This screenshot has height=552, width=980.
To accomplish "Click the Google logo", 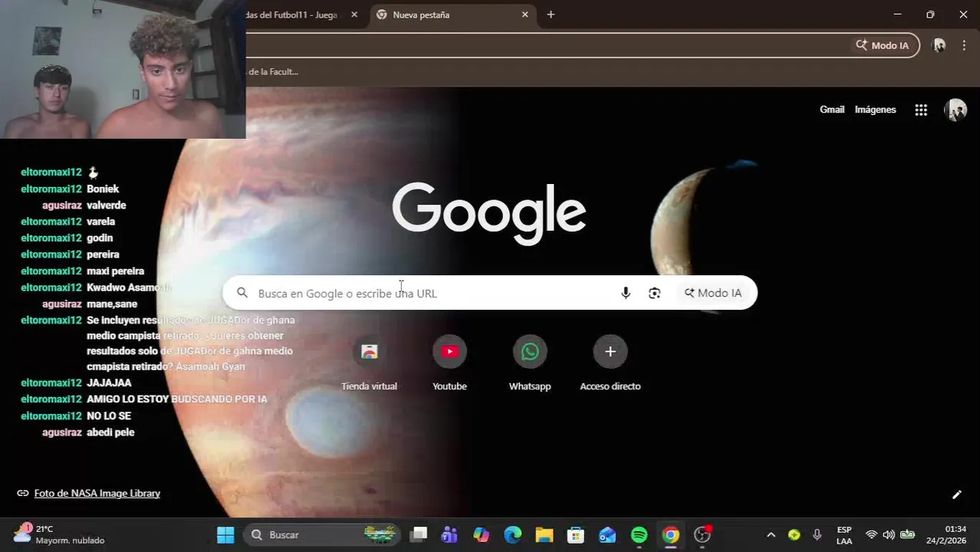I will 489,212.
